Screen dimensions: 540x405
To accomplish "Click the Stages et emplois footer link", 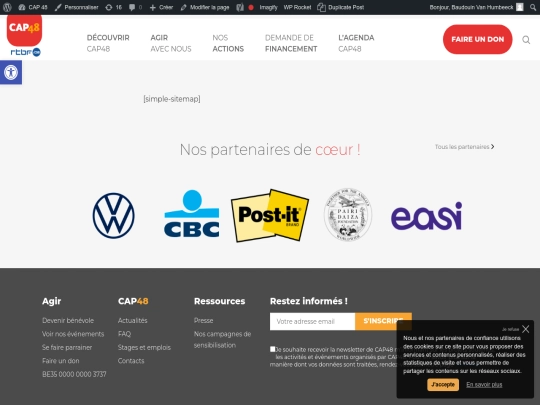I will click(144, 347).
